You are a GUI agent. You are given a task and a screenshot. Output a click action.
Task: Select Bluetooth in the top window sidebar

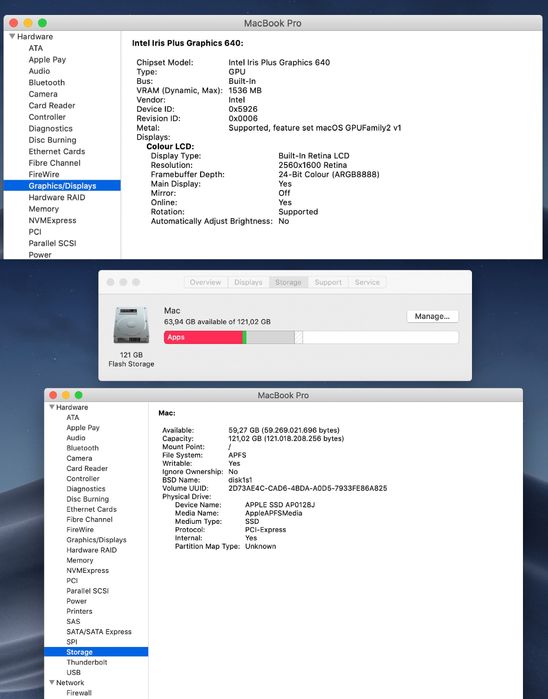click(x=47, y=82)
